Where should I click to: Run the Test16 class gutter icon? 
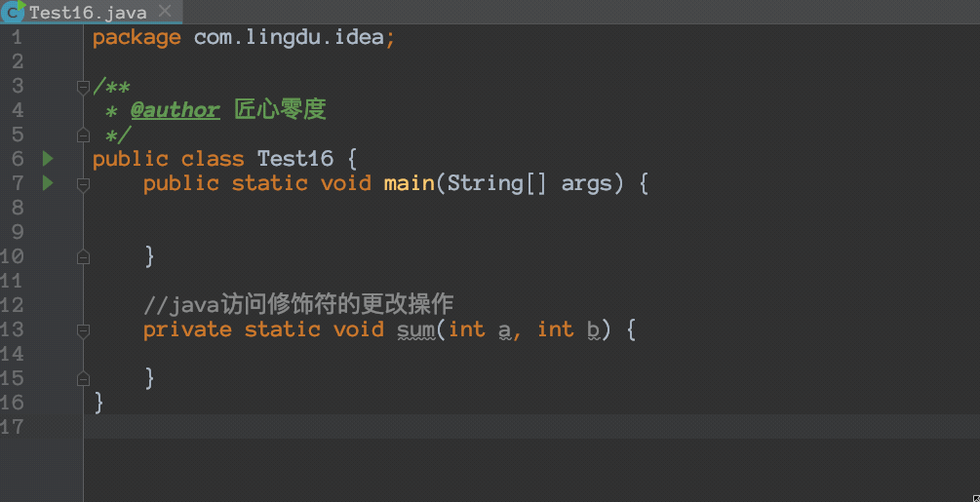(48, 159)
